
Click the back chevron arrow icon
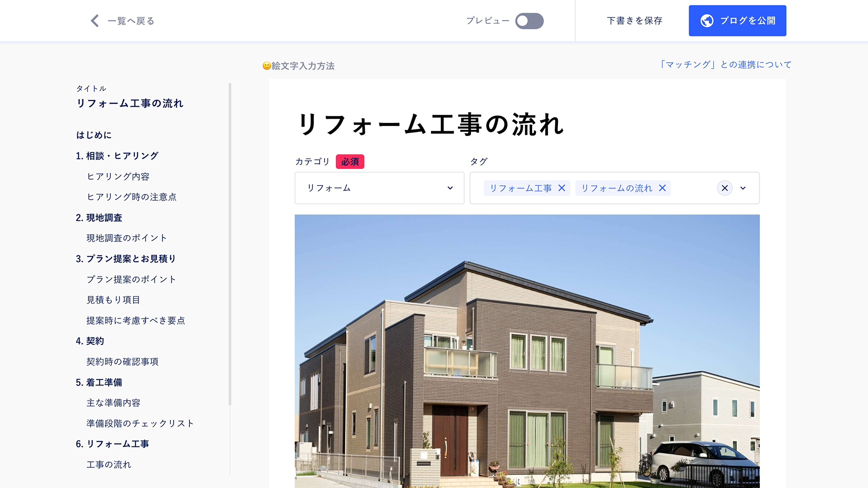pyautogui.click(x=95, y=21)
